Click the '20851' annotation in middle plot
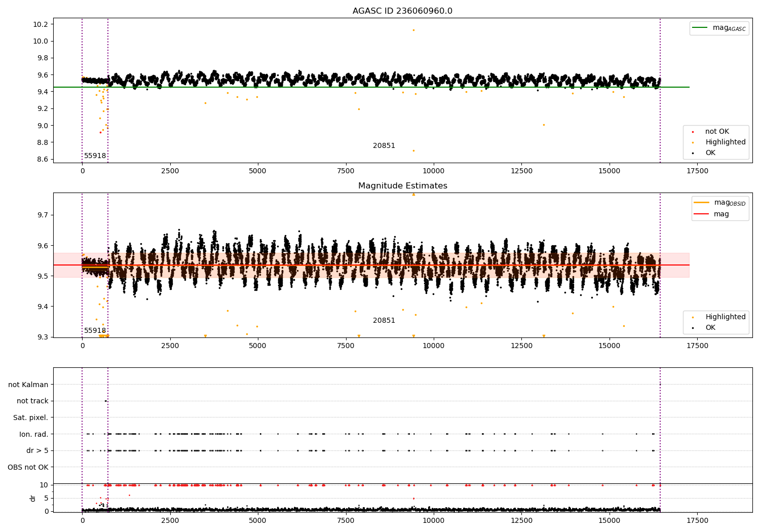 point(384,321)
